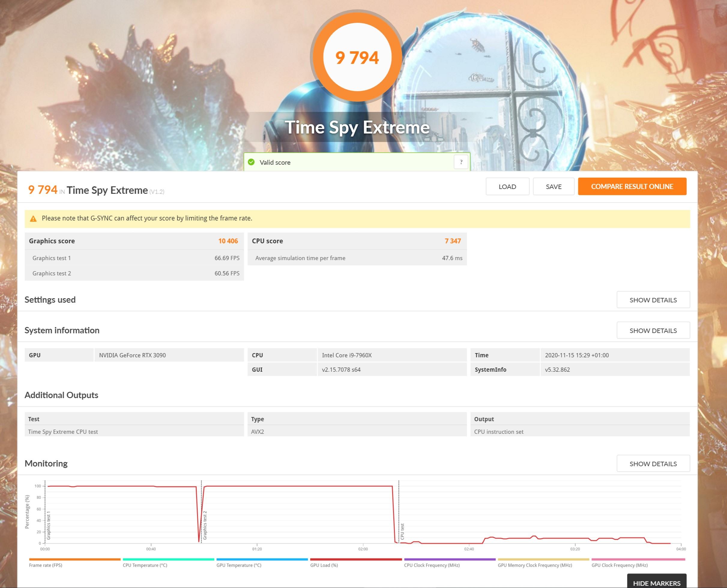Click the G-SYNC warning triangle icon
Viewport: 727px width, 588px height.
click(33, 219)
